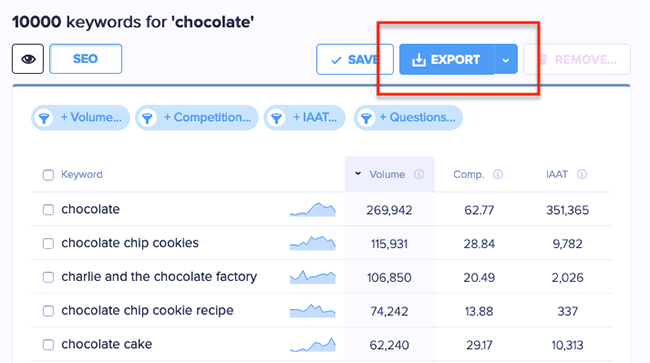Click the Comp. column info icon
The image size is (650, 363).
pos(498,174)
